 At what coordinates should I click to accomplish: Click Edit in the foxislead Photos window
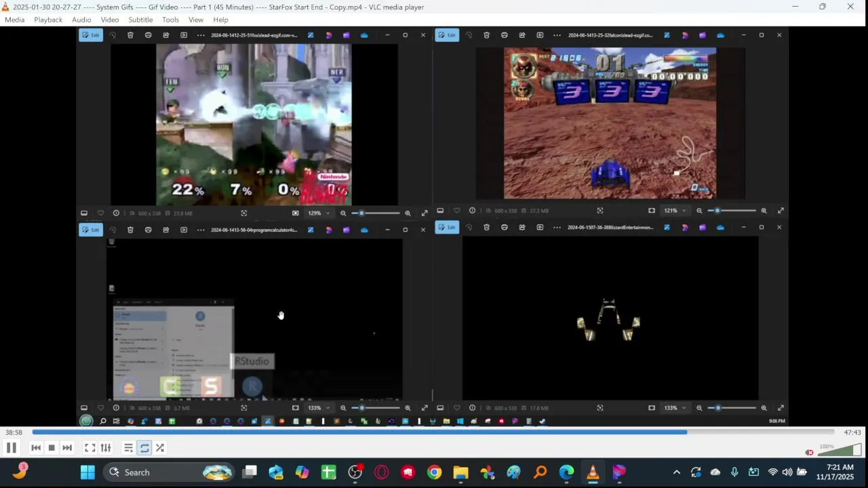tap(91, 35)
